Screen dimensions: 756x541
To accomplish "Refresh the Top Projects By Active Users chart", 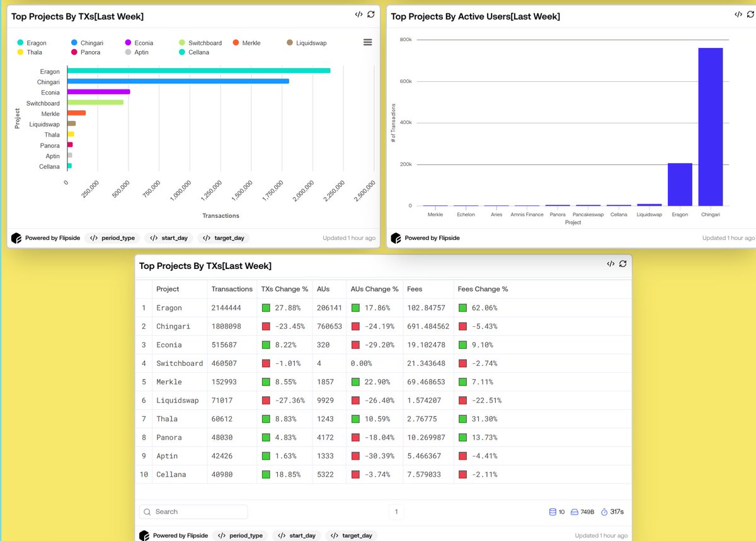I will tap(751, 14).
